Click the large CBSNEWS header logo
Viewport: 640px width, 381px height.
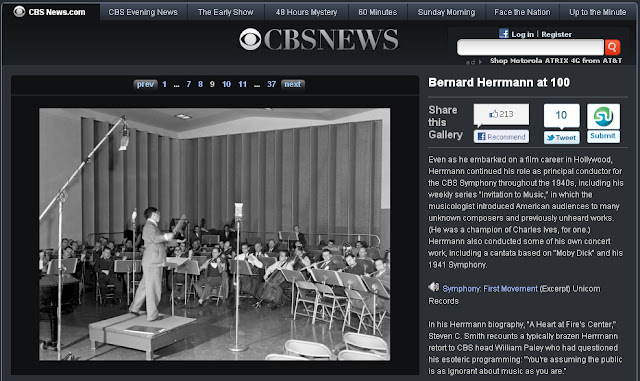[x=319, y=40]
